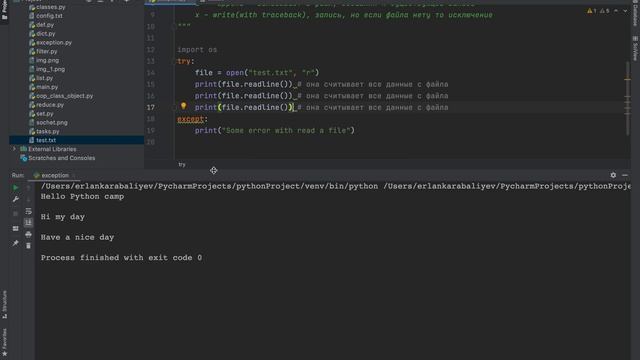Screen dimensions: 640x360
Task: Open det.py in project tree
Action: point(45,25)
